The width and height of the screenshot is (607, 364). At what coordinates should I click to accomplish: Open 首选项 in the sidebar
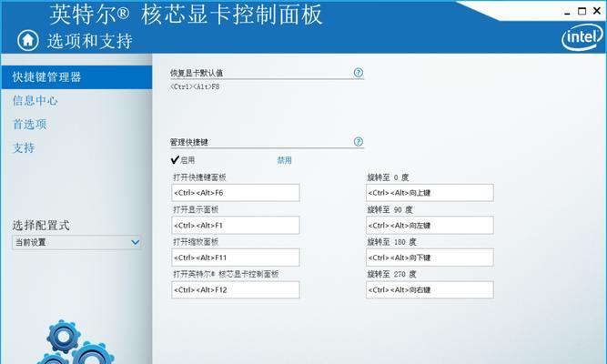[29, 125]
